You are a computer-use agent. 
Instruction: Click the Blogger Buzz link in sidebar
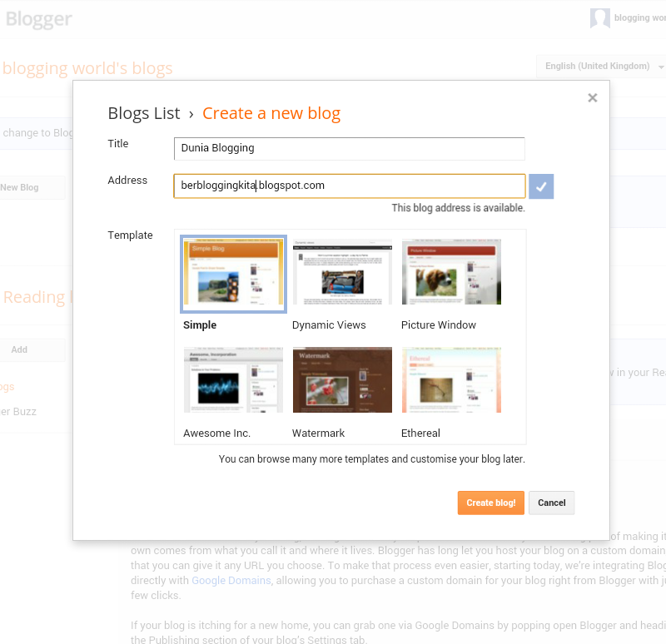[17, 412]
